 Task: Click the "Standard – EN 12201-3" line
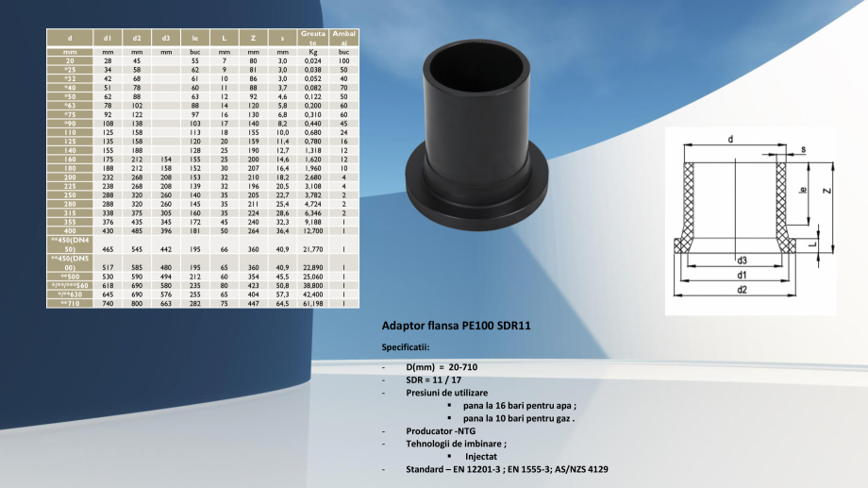pos(507,469)
